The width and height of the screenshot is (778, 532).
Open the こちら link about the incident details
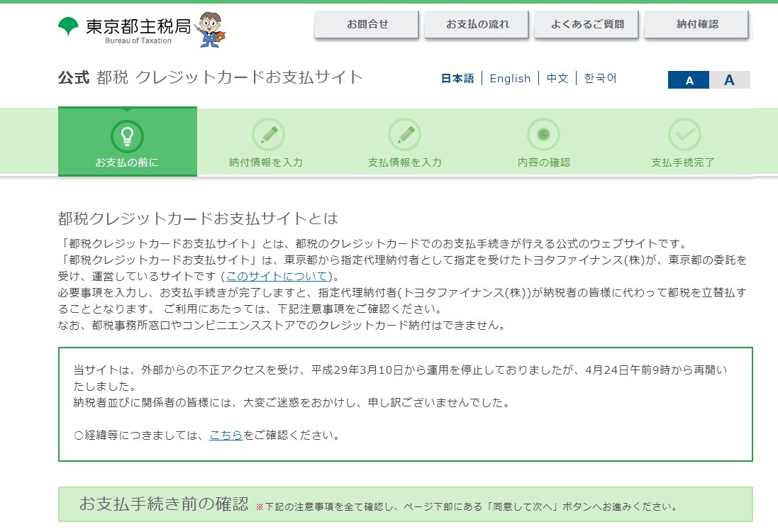click(226, 436)
